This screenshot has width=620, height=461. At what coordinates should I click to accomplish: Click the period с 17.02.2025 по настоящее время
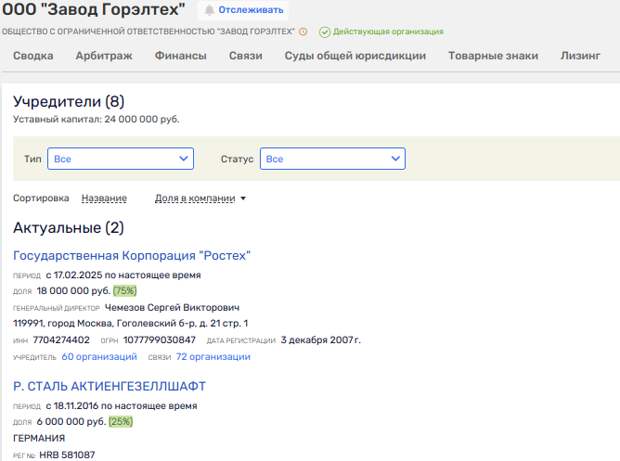[123, 275]
